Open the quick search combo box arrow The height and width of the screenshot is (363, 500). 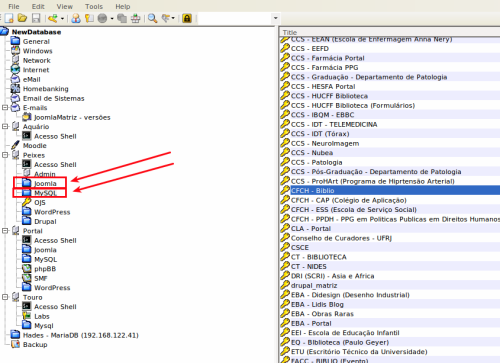[x=275, y=18]
